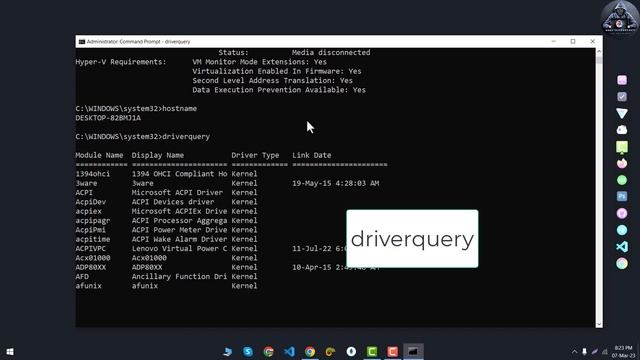Viewport: 640px width, 360px height.
Task: Maximize the Command Prompt window
Action: 573,42
